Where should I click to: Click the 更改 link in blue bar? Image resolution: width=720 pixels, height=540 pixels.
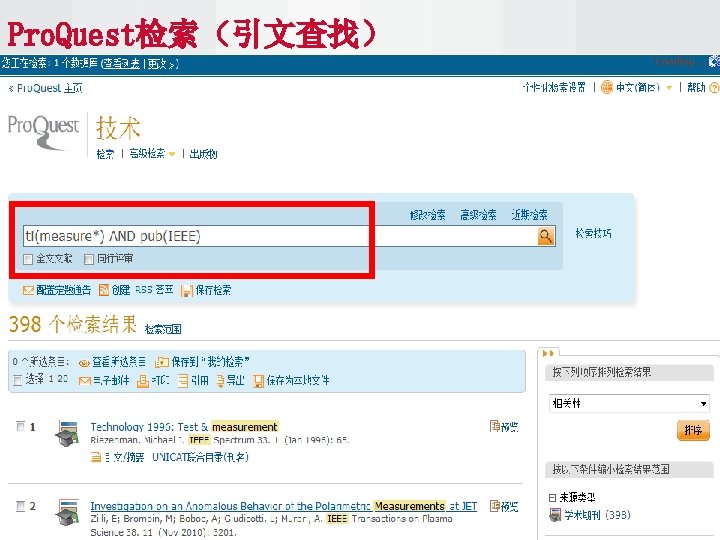160,64
